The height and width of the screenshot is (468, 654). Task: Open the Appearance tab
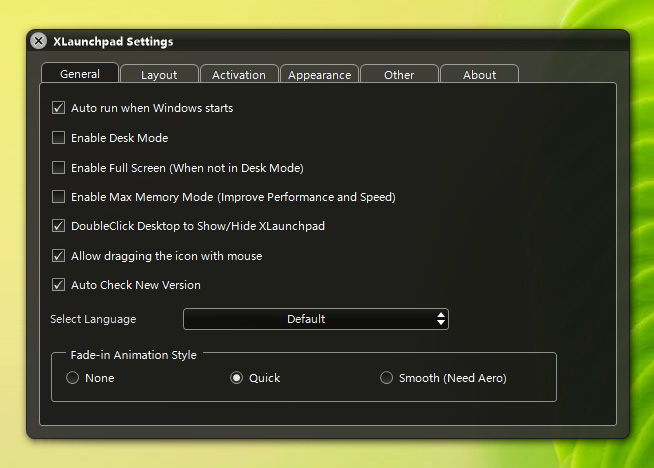319,75
